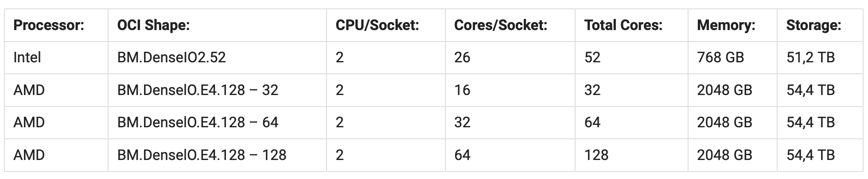Click the Processor column header
This screenshot has width=868, height=179.
[49, 25]
